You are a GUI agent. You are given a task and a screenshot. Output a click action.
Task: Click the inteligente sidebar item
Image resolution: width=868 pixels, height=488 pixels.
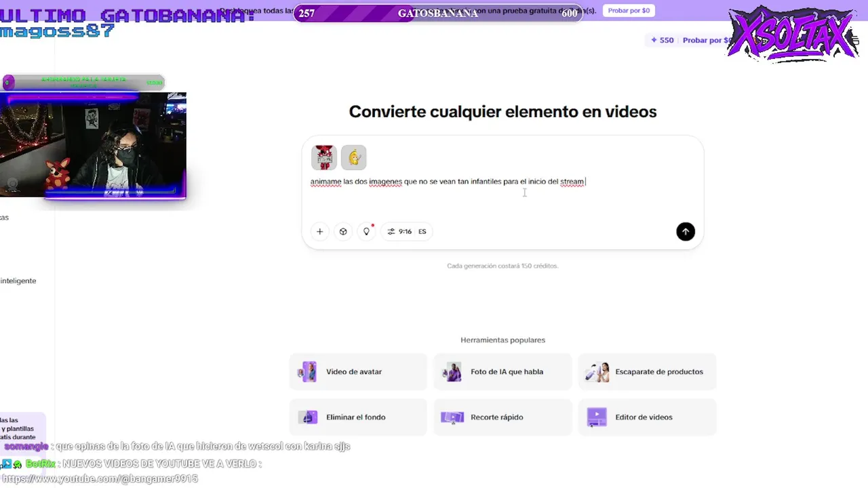(x=18, y=281)
